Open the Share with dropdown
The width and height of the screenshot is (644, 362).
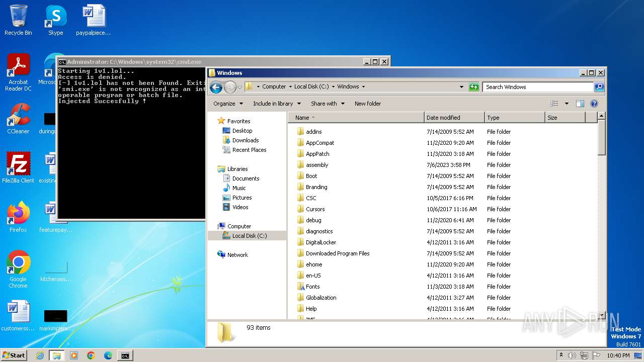tap(328, 104)
